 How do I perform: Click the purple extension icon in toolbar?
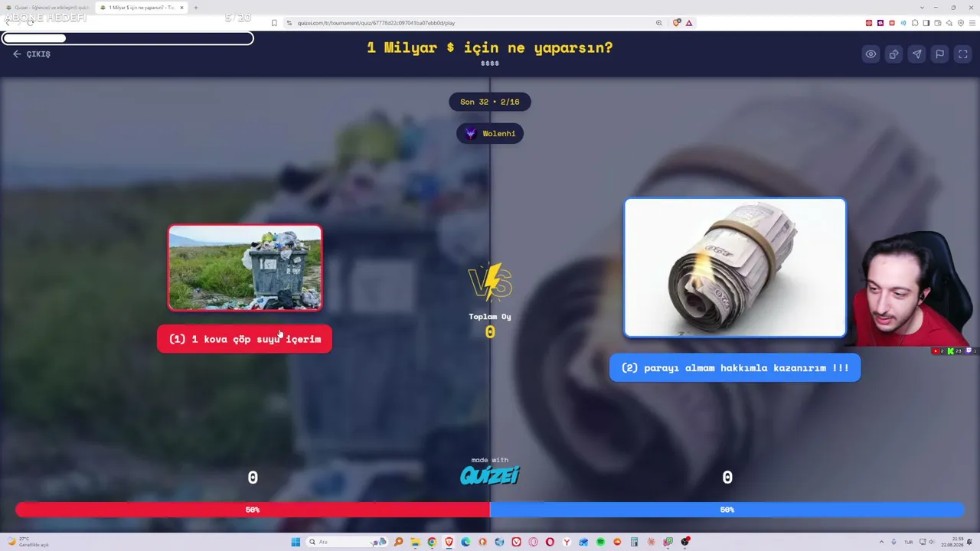coord(880,23)
